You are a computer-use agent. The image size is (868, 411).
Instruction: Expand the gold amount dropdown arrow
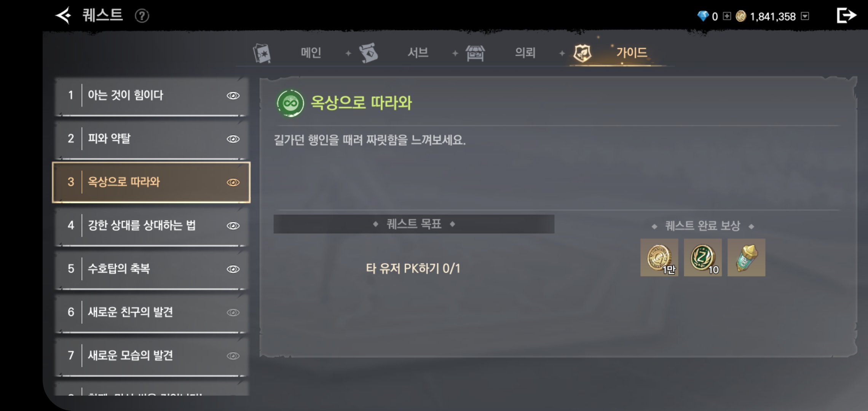click(805, 16)
